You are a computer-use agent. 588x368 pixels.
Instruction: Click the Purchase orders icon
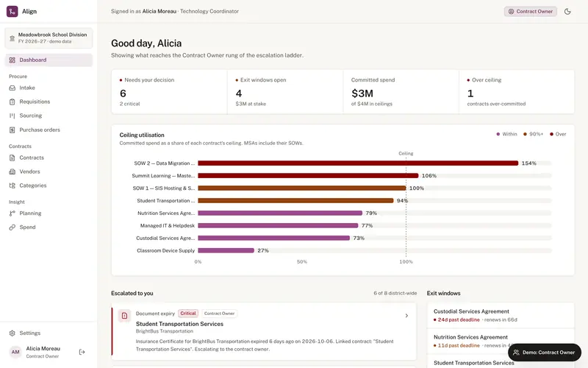[12, 130]
